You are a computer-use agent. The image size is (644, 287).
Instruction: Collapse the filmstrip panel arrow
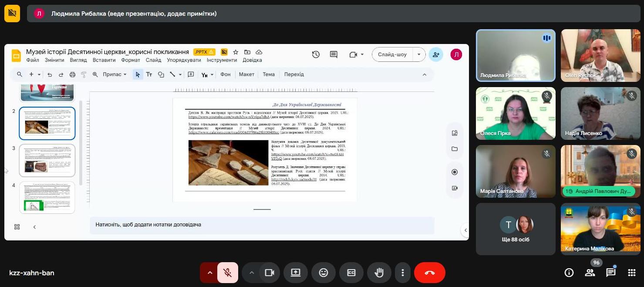coord(34,227)
